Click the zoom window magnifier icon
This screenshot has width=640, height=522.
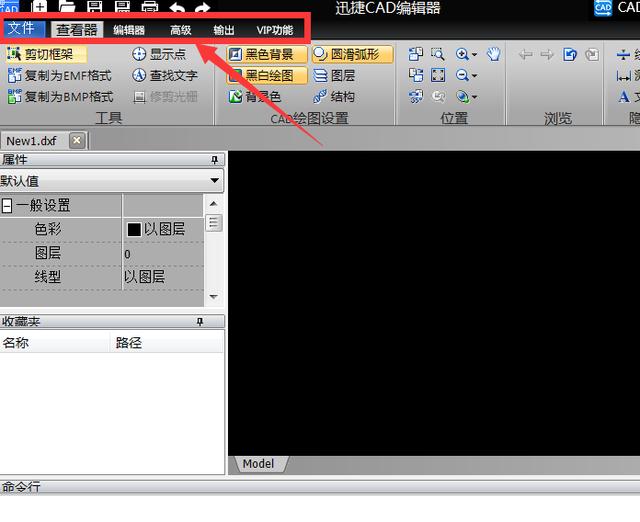point(438,54)
